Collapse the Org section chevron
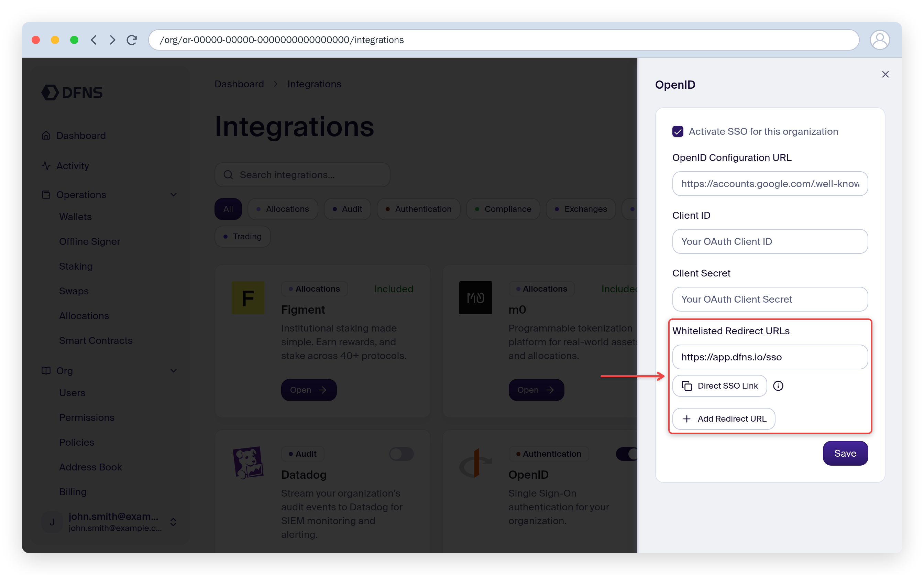The image size is (924, 575). point(173,371)
